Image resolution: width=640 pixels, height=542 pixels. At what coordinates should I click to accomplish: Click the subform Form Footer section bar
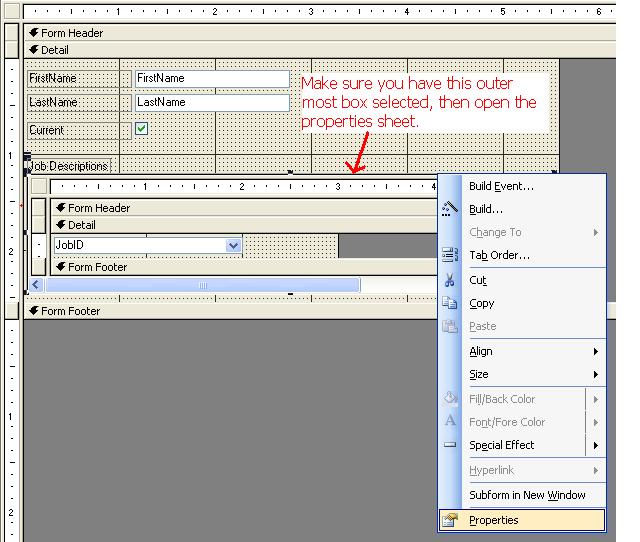point(243,267)
